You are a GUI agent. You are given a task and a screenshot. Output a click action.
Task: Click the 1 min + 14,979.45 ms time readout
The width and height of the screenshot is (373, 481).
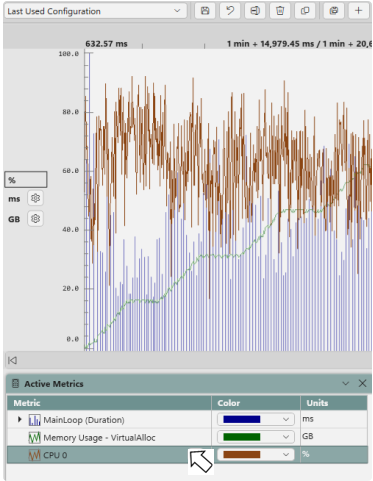[x=270, y=44]
